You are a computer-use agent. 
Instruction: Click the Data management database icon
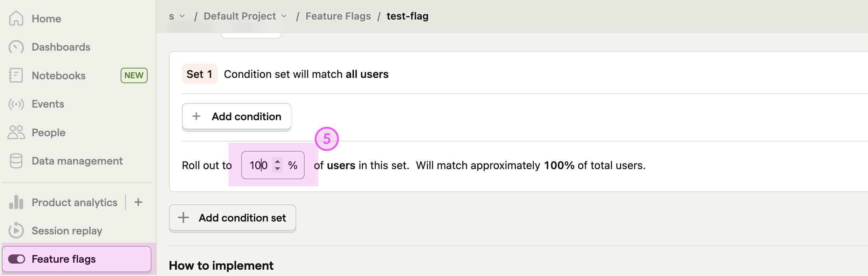point(16,161)
